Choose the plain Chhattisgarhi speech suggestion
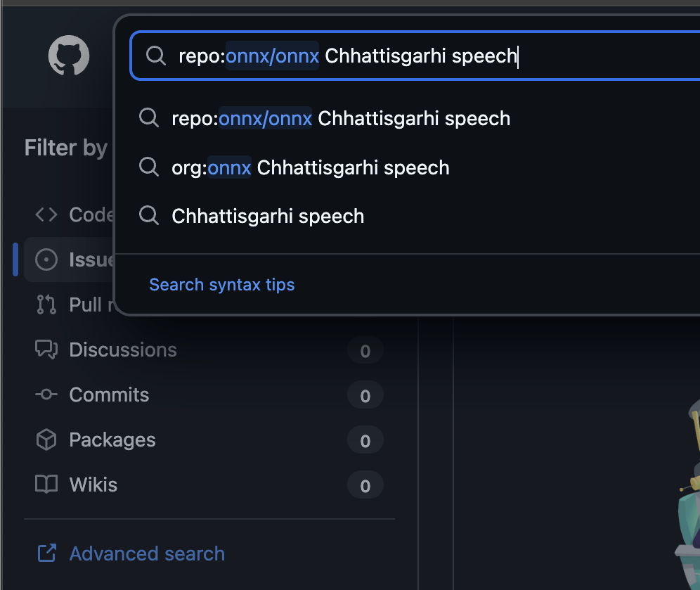700x590 pixels. click(268, 216)
